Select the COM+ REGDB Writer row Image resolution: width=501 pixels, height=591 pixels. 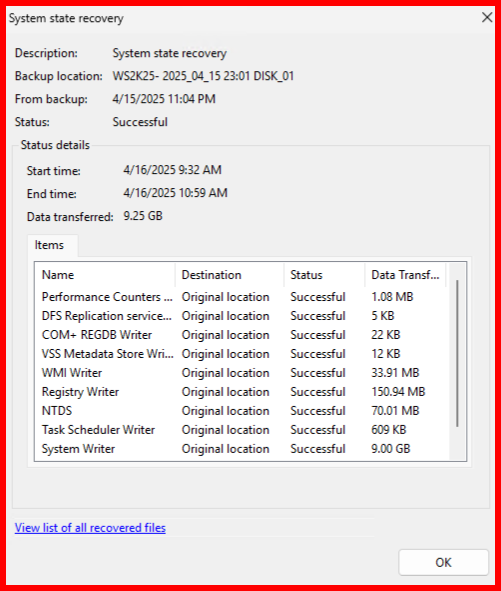[x=242, y=335]
